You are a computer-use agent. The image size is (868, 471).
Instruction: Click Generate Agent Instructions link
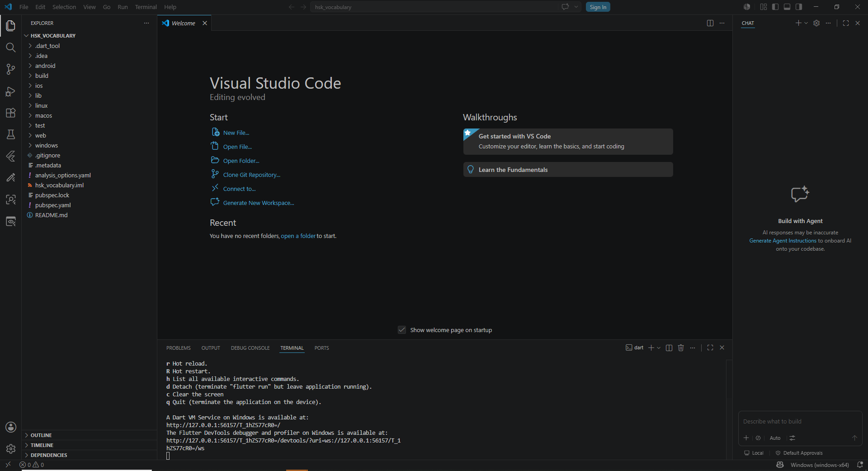(783, 241)
